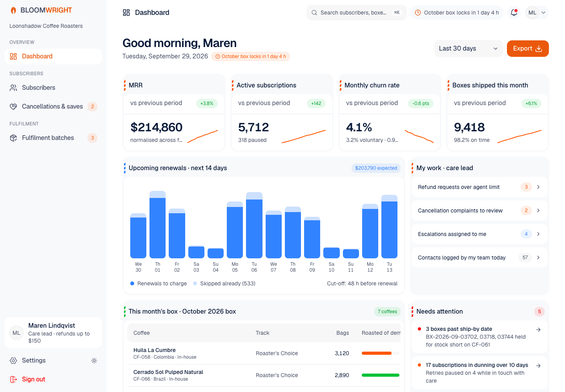Click Sign out link
Viewport: 565px width, 392px height.
click(53, 379)
